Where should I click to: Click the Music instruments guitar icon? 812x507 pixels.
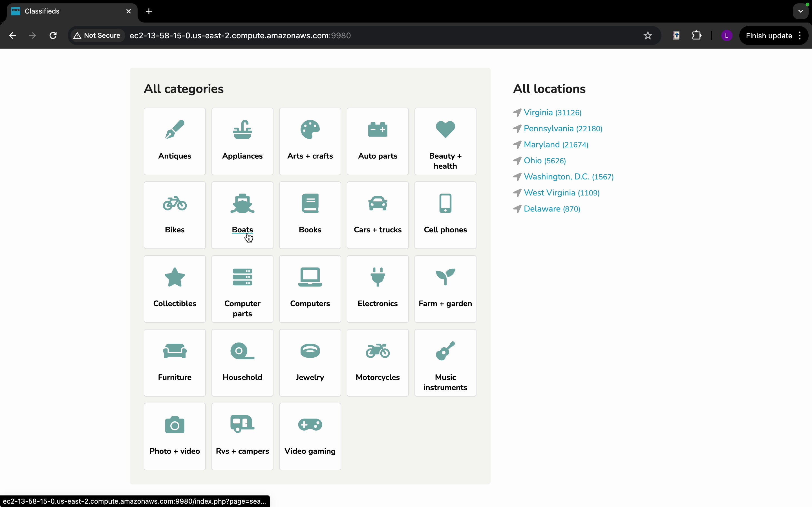click(x=445, y=351)
